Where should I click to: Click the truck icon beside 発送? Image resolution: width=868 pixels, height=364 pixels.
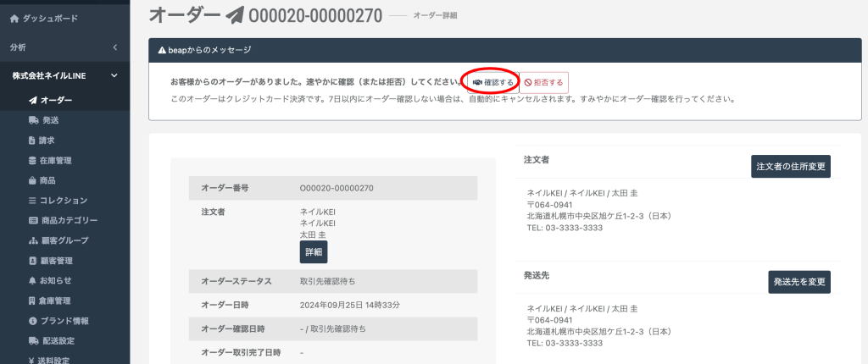click(33, 120)
